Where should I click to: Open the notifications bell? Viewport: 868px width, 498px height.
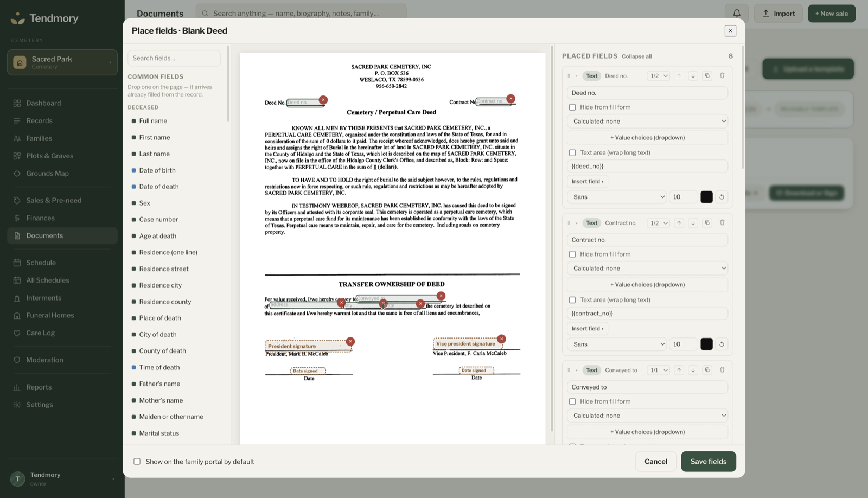pyautogui.click(x=737, y=14)
